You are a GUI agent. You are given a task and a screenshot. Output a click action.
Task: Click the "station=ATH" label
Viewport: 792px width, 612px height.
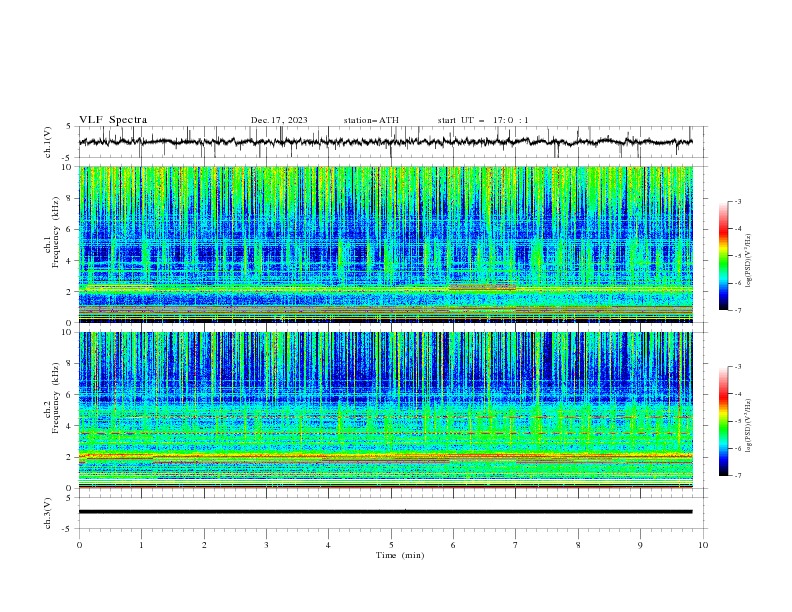[371, 120]
